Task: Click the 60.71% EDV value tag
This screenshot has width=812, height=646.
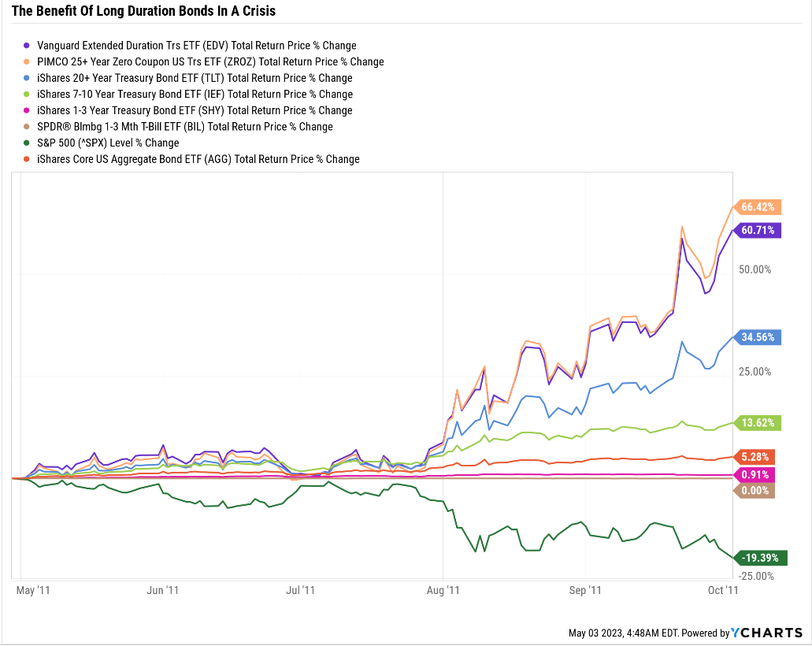Action: (x=758, y=230)
